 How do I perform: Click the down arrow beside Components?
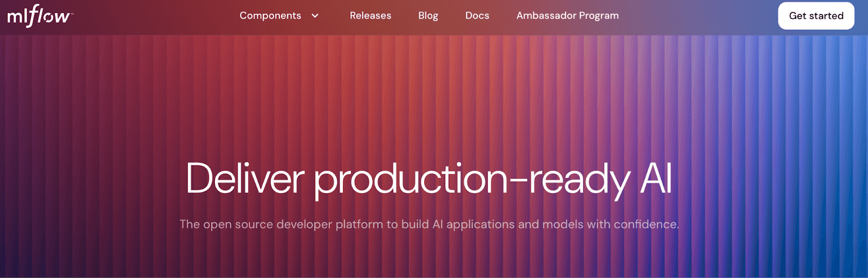[315, 16]
